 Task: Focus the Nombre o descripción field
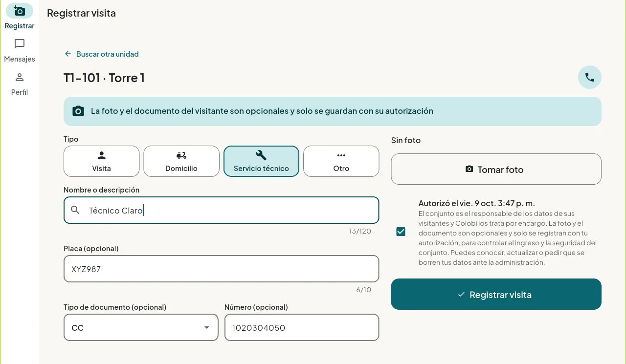[222, 210]
